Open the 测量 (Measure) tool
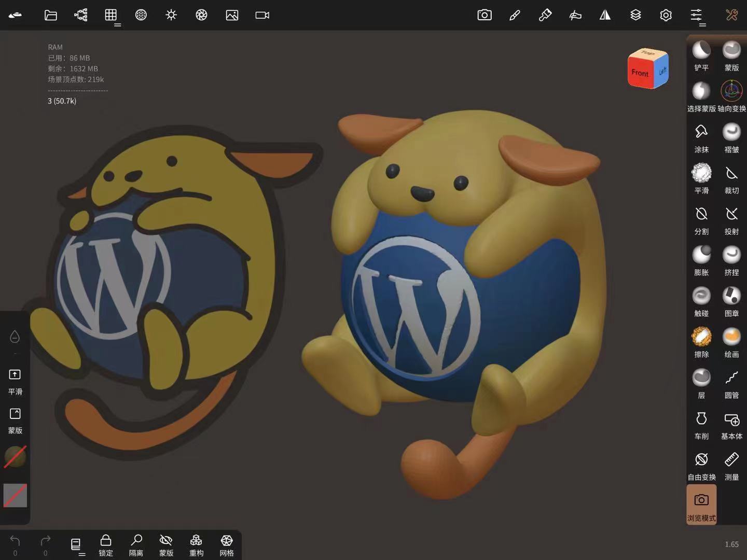The width and height of the screenshot is (747, 560). pyautogui.click(x=731, y=465)
